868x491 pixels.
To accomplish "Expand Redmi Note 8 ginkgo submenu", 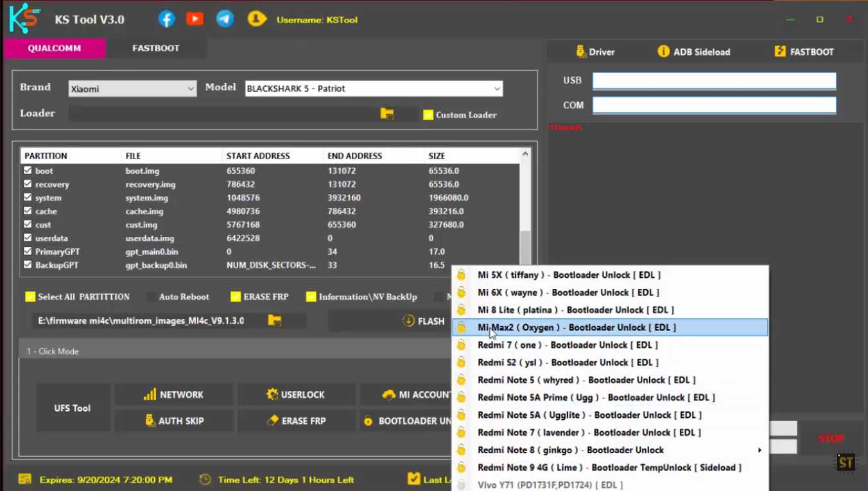I will click(611, 450).
